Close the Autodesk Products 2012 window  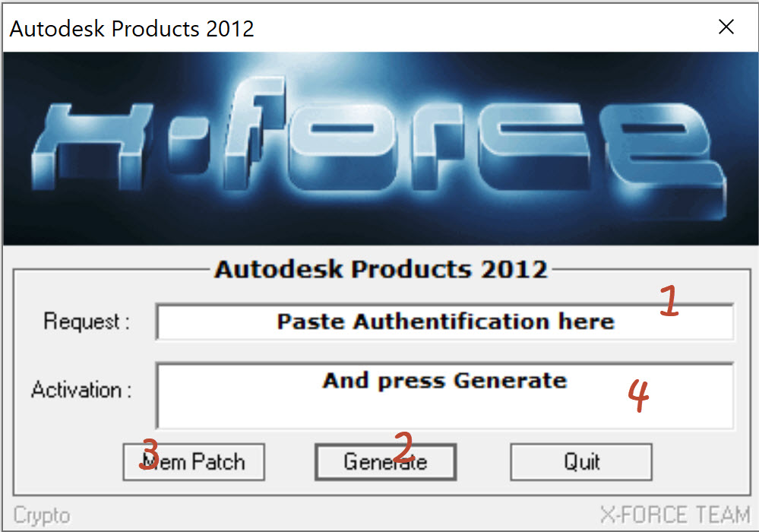point(726,26)
